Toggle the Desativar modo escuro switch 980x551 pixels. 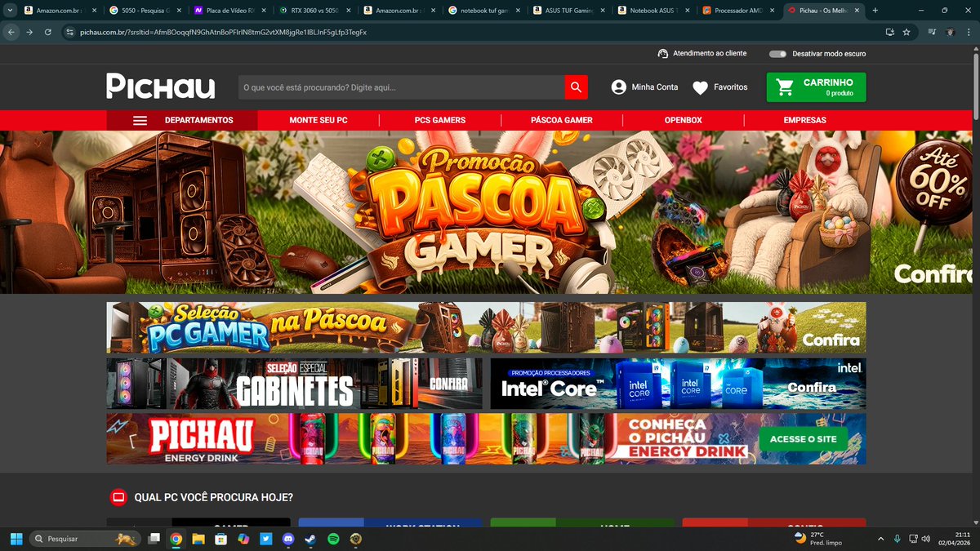[777, 54]
